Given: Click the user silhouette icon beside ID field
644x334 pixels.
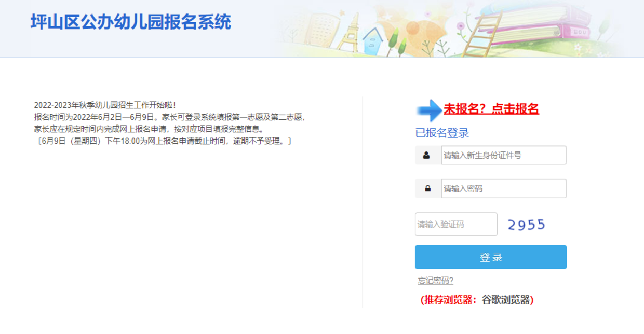Looking at the screenshot, I should [x=426, y=155].
